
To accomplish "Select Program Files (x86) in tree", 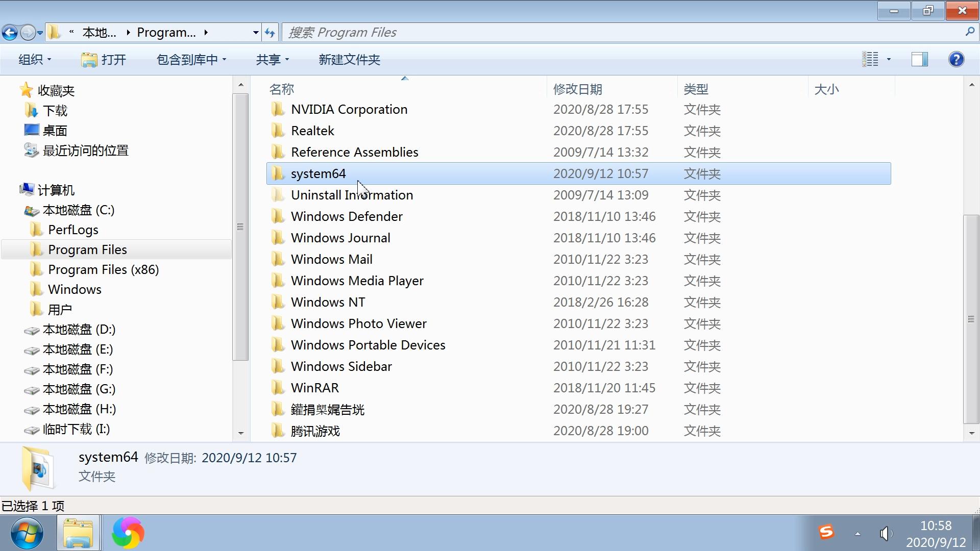I will [103, 269].
